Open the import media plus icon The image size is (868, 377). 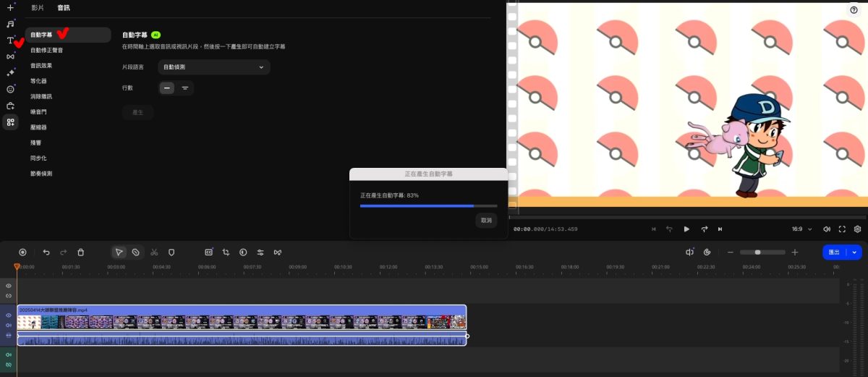(x=10, y=7)
